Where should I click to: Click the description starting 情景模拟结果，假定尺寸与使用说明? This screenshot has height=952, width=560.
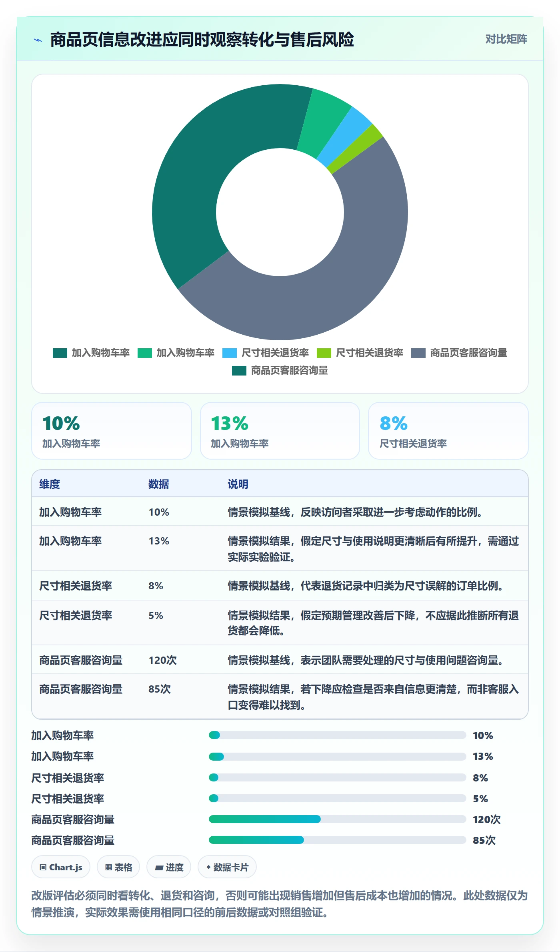373,549
